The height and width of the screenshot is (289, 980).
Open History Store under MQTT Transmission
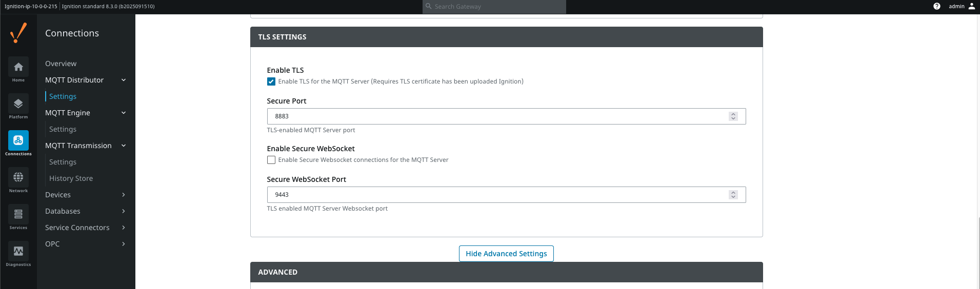(x=71, y=178)
